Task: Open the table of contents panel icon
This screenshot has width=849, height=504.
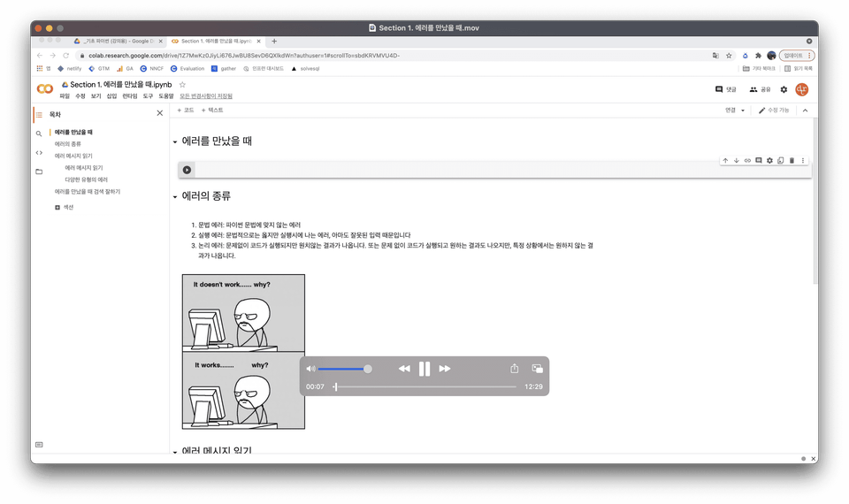Action: [x=39, y=115]
